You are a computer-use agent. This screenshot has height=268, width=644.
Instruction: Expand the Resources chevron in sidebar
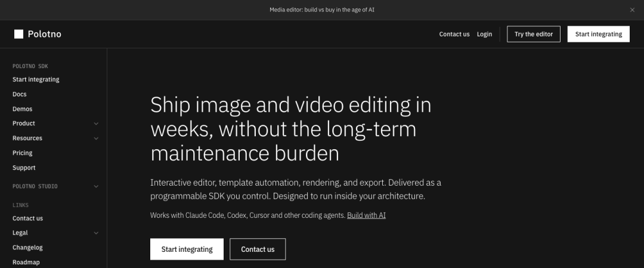pos(96,138)
